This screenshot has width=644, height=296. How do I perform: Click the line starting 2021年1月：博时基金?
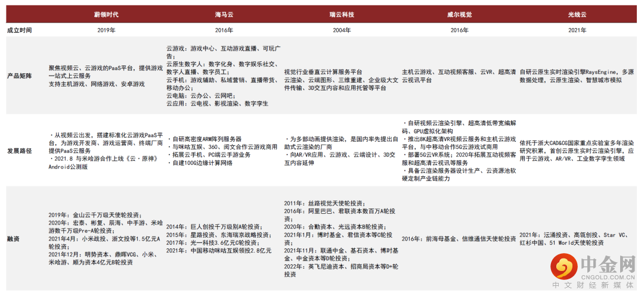[339, 239]
